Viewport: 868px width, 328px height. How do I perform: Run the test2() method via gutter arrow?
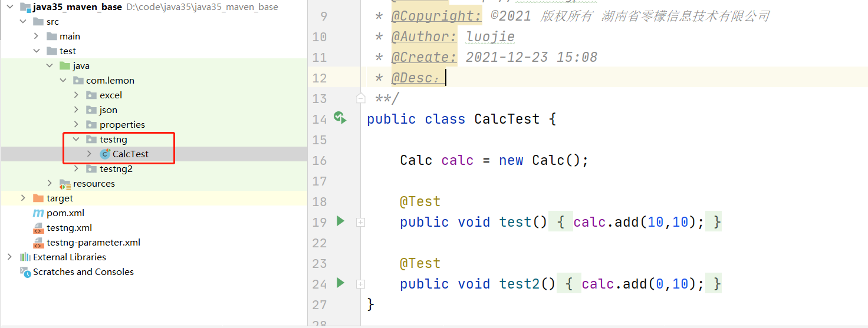[x=340, y=283]
